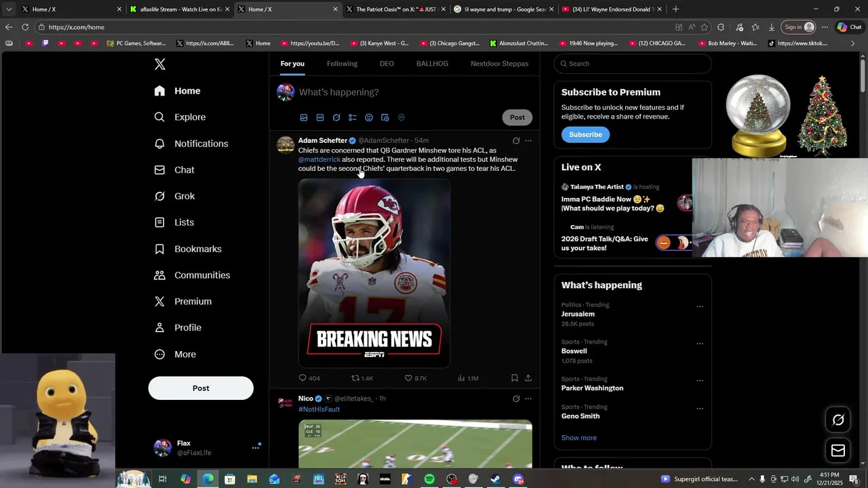Image resolution: width=868 pixels, height=488 pixels.
Task: Add a poll to the new post
Action: click(353, 117)
